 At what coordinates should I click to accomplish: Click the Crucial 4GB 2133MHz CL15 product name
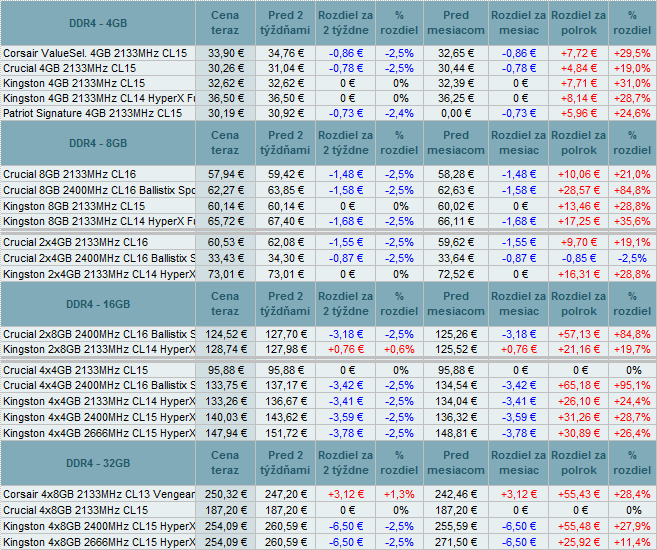(x=70, y=68)
